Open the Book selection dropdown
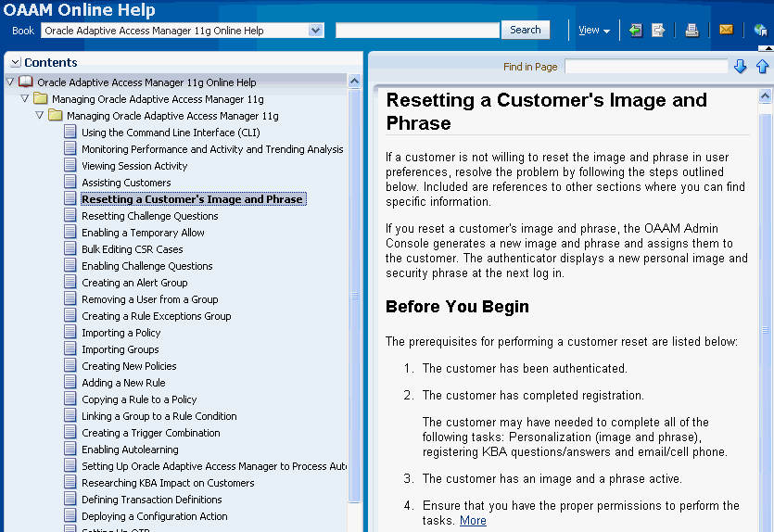This screenshot has width=774, height=532. pyautogui.click(x=315, y=31)
